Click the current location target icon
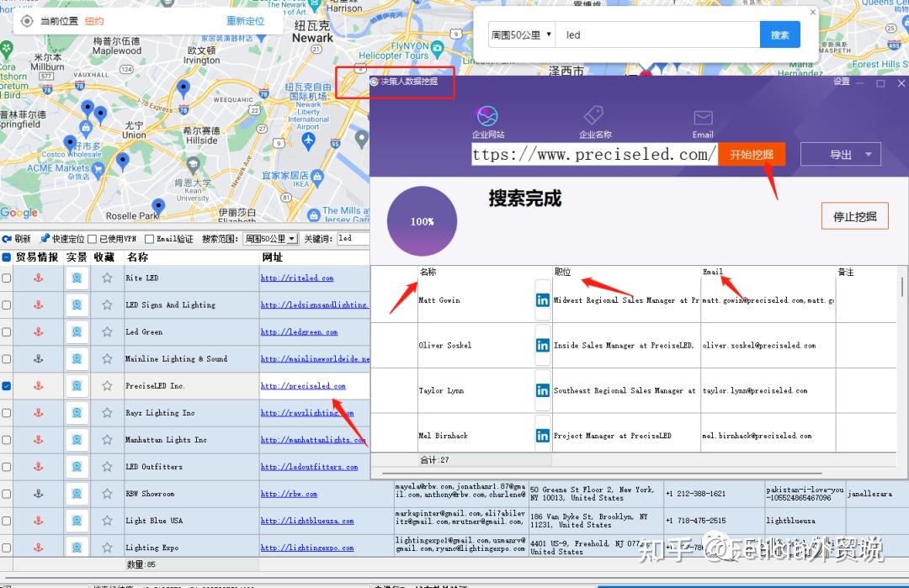This screenshot has height=588, width=909. tap(27, 21)
